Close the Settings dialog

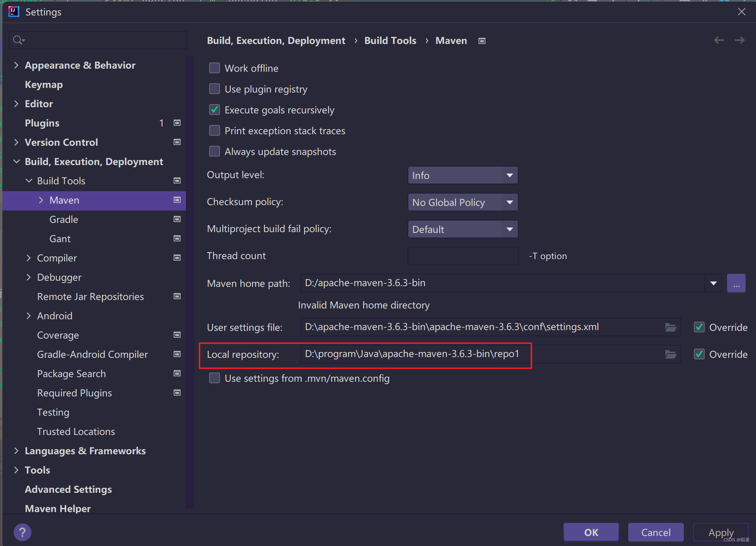741,12
